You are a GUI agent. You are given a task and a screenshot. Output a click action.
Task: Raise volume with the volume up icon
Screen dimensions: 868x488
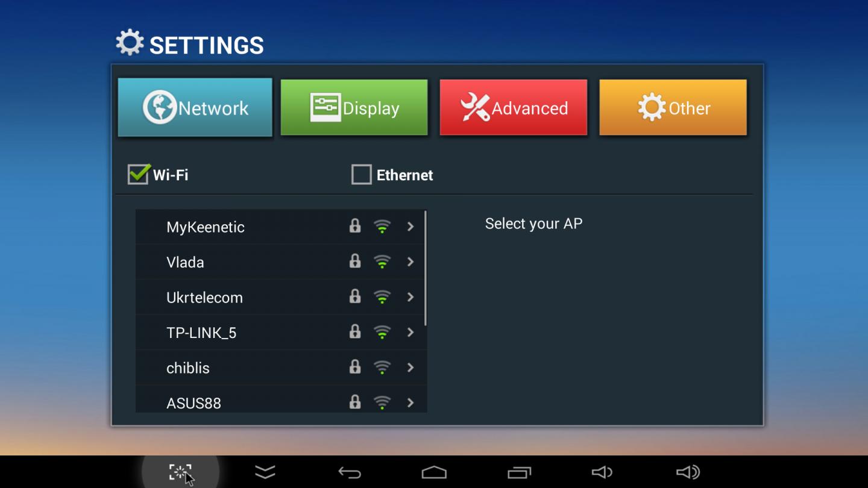tap(688, 472)
